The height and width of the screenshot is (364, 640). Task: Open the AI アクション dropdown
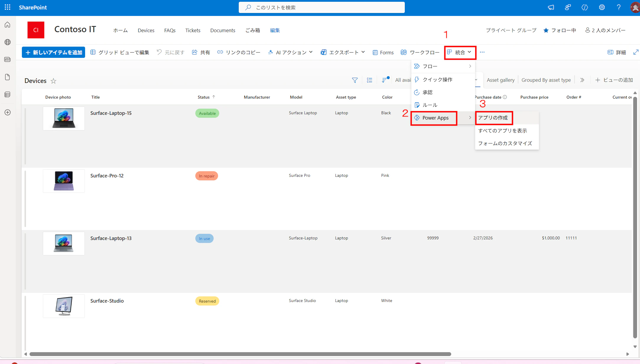pos(290,52)
